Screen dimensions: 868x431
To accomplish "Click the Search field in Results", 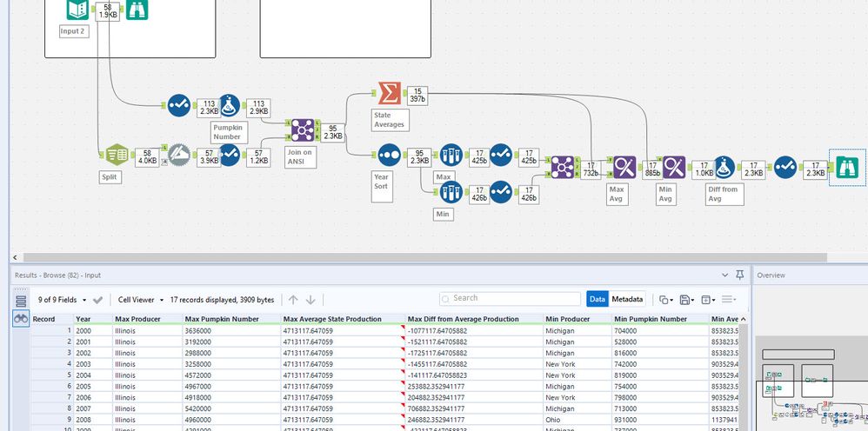I will [x=510, y=298].
